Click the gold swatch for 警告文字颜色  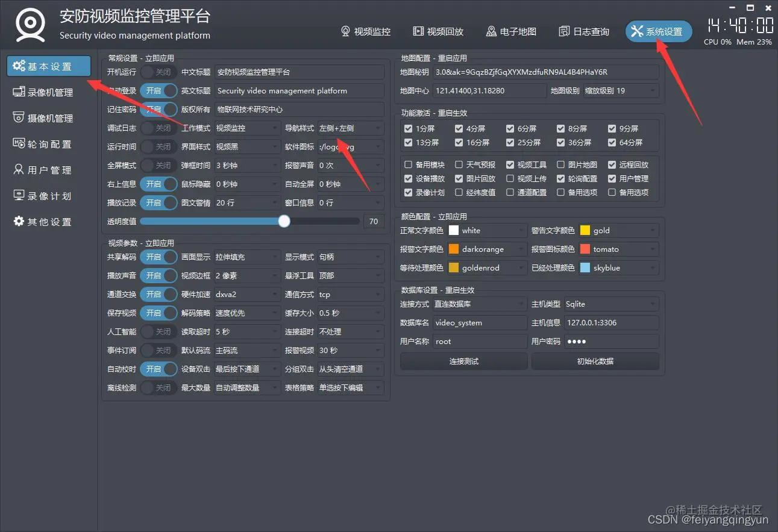click(585, 230)
